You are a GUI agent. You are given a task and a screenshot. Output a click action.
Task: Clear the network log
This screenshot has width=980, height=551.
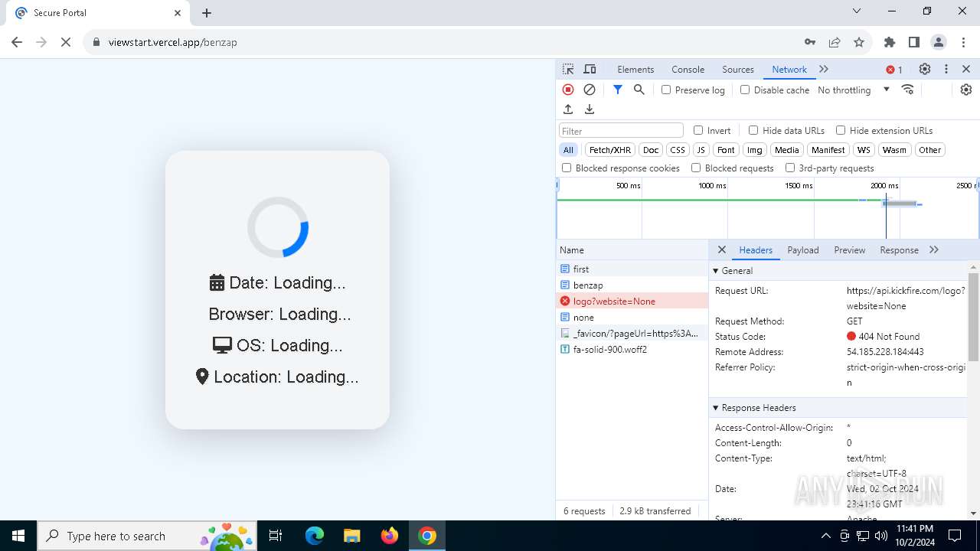coord(590,90)
